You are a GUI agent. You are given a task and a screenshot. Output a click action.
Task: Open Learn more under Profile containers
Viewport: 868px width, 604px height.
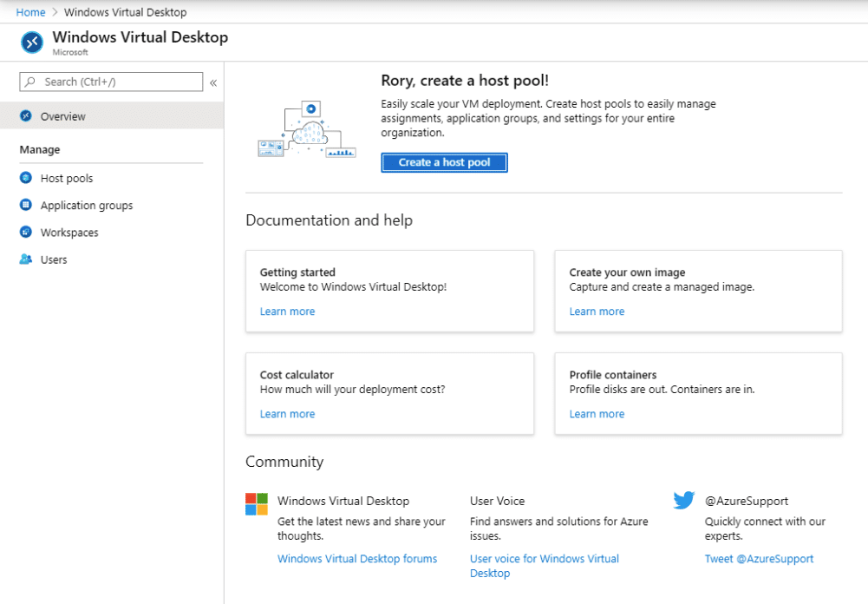coord(597,414)
